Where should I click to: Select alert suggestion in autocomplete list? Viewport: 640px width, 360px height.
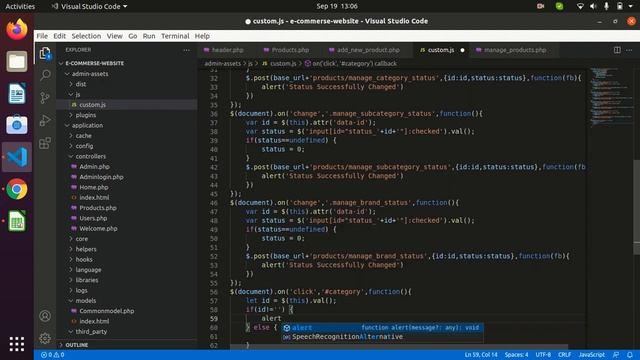point(382,327)
